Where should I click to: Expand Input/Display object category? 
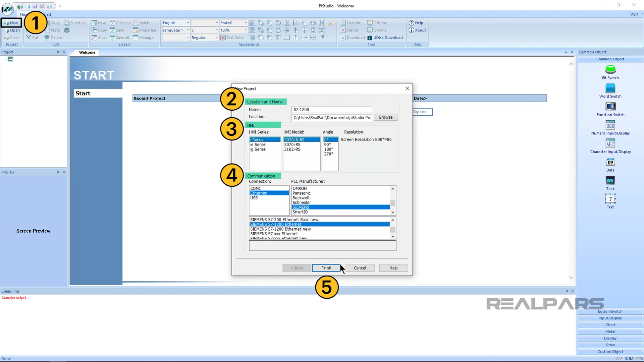[x=610, y=318]
